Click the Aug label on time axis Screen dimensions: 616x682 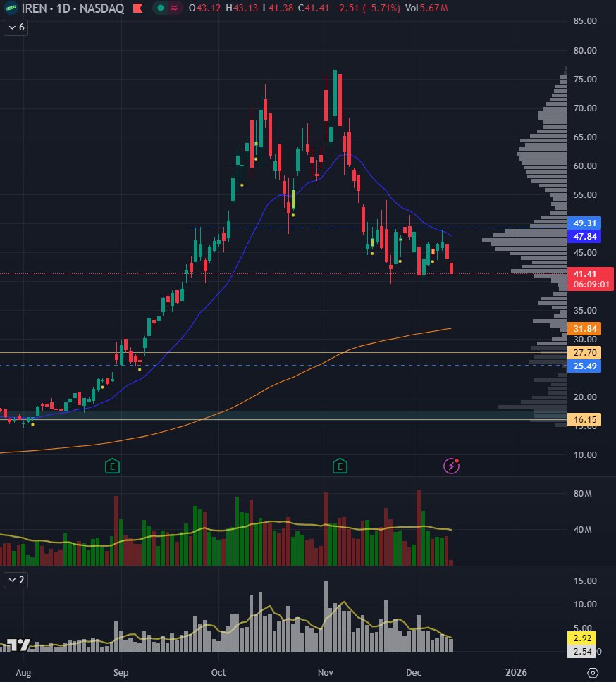pyautogui.click(x=23, y=672)
